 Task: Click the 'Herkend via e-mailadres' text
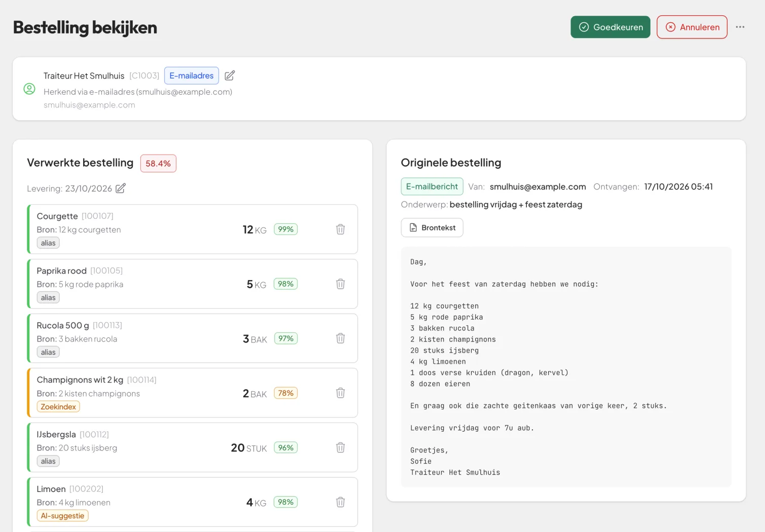point(138,92)
